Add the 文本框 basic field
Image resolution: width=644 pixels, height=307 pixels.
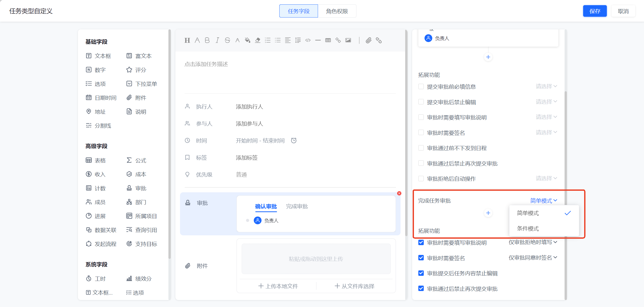(99, 56)
